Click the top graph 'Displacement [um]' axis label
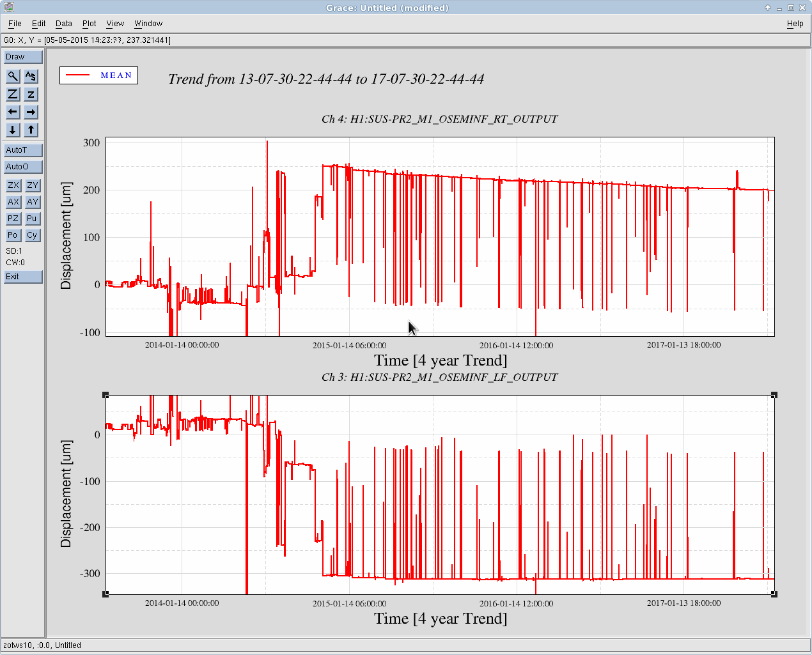 coord(66,236)
